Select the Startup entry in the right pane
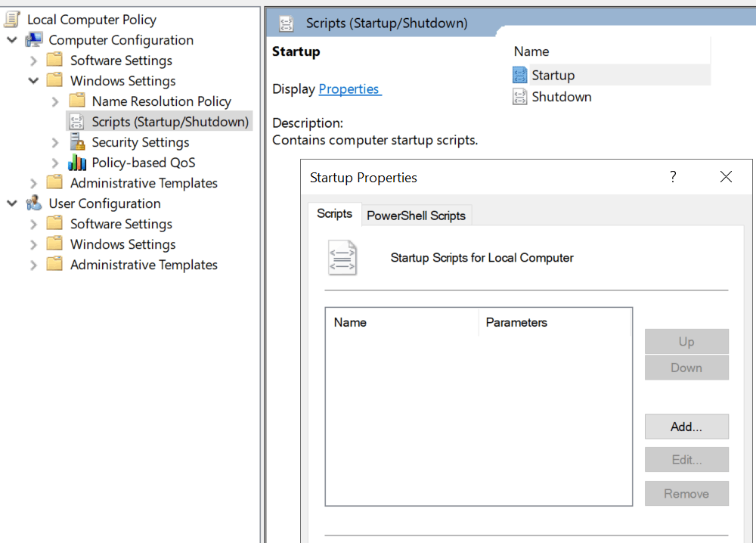This screenshot has height=543, width=756. [x=553, y=75]
